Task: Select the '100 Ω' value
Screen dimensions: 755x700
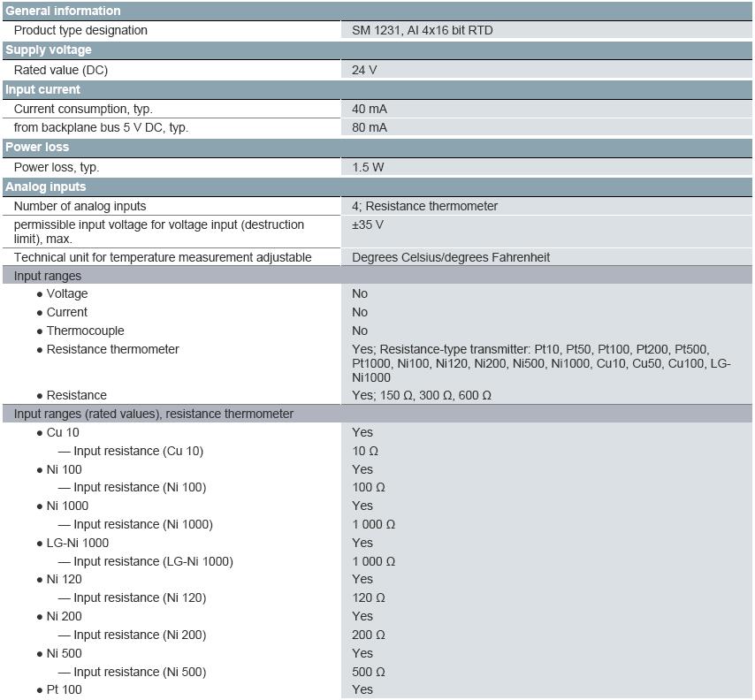Action: pos(369,488)
